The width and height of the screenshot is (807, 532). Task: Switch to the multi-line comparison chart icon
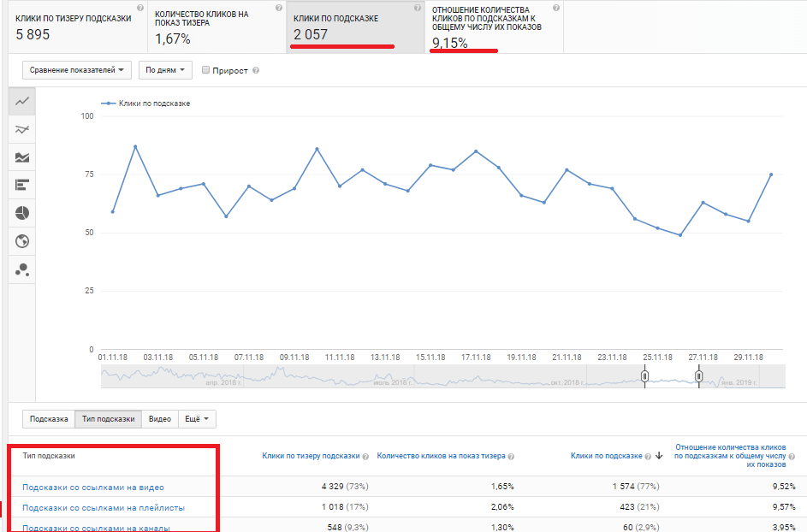pos(22,129)
